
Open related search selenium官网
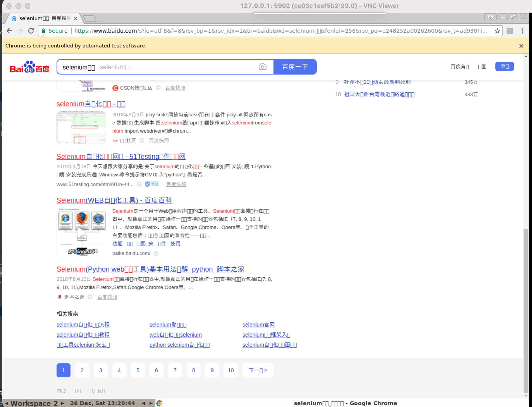(259, 325)
